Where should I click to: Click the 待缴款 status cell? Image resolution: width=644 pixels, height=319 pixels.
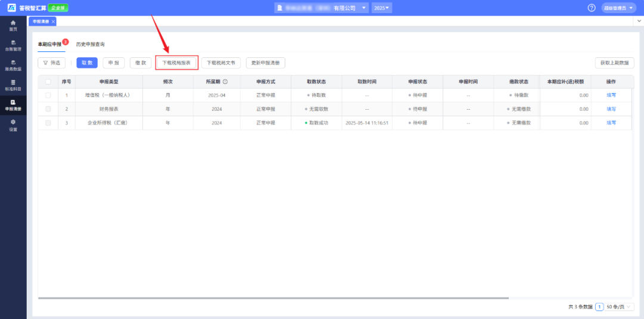click(x=518, y=95)
